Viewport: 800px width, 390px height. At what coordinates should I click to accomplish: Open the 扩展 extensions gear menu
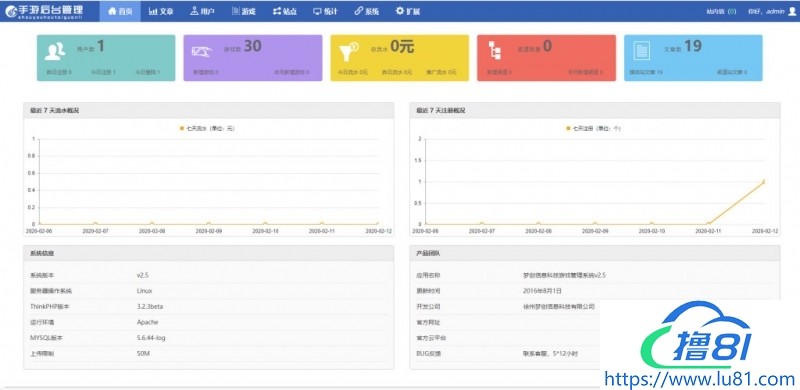(x=408, y=11)
